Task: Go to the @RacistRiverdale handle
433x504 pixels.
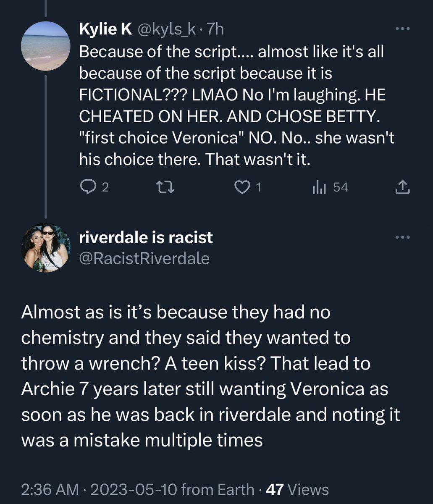Action: click(144, 258)
